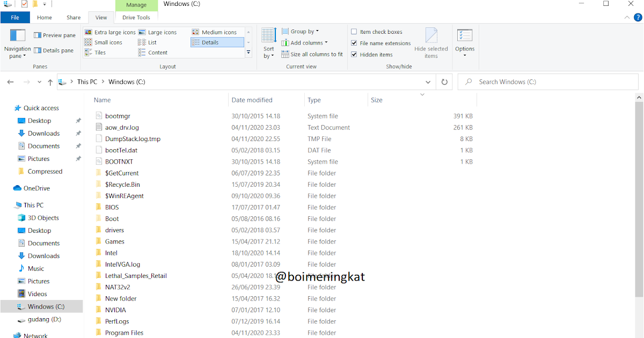The image size is (644, 338).
Task: Select the Games folder
Action: pyautogui.click(x=114, y=241)
